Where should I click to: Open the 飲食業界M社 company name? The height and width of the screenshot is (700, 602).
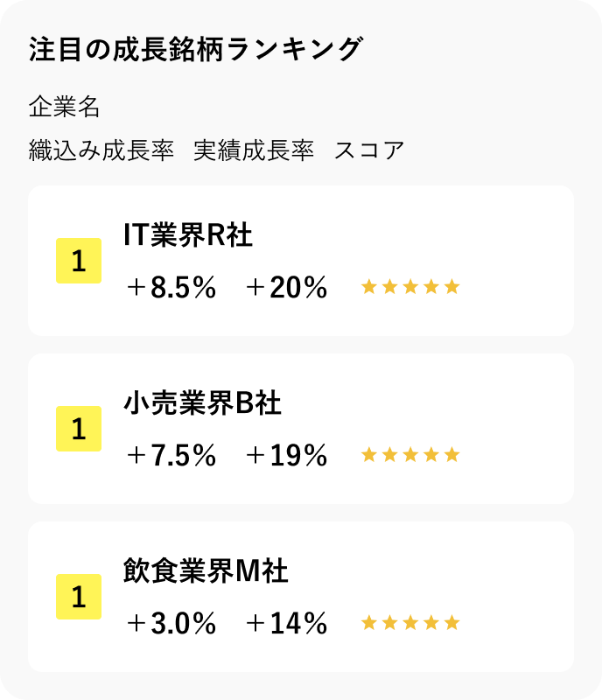(x=206, y=570)
